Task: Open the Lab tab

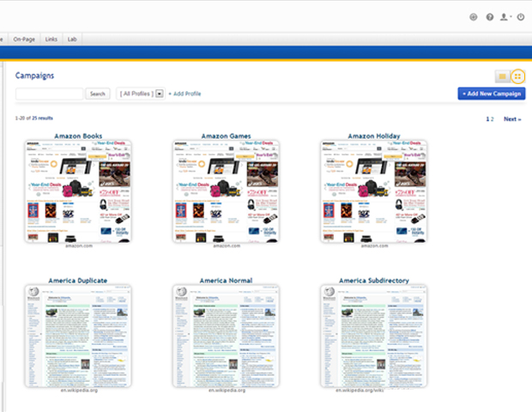Action: [72, 39]
